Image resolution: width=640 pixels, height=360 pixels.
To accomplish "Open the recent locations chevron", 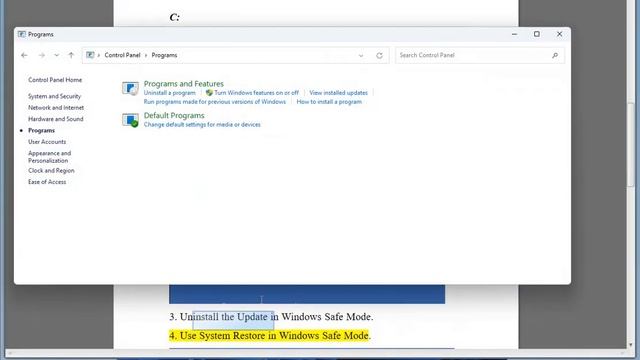I will [x=57, y=55].
